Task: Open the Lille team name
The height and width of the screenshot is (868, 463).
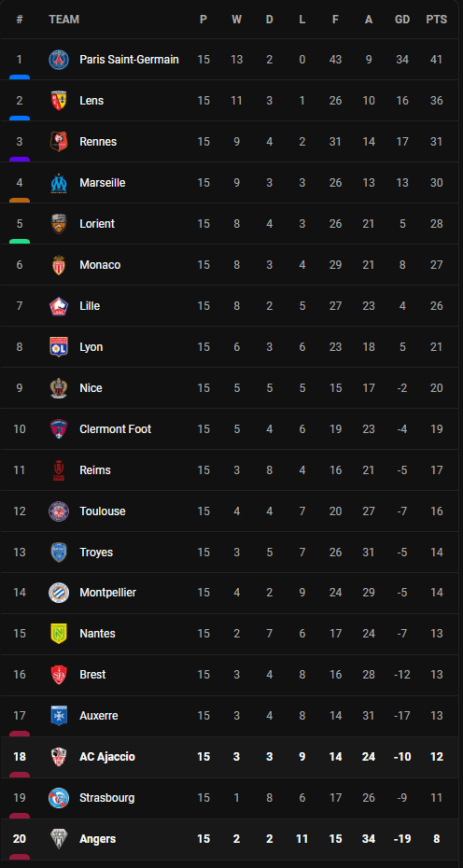Action: tap(90, 305)
